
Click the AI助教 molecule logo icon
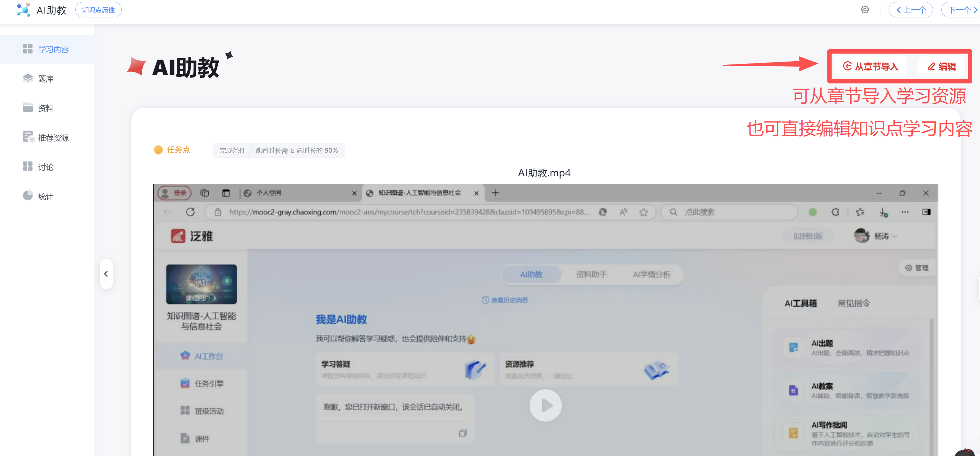23,10
